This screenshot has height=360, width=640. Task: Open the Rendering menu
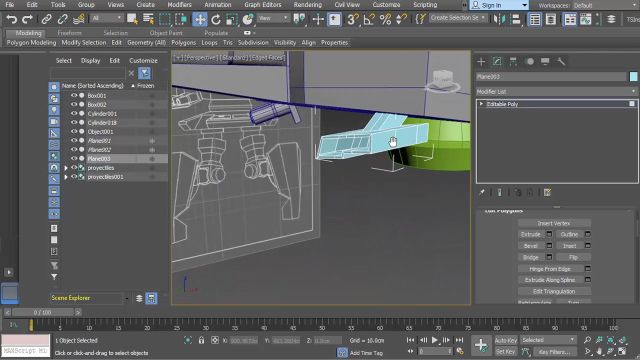(x=308, y=5)
